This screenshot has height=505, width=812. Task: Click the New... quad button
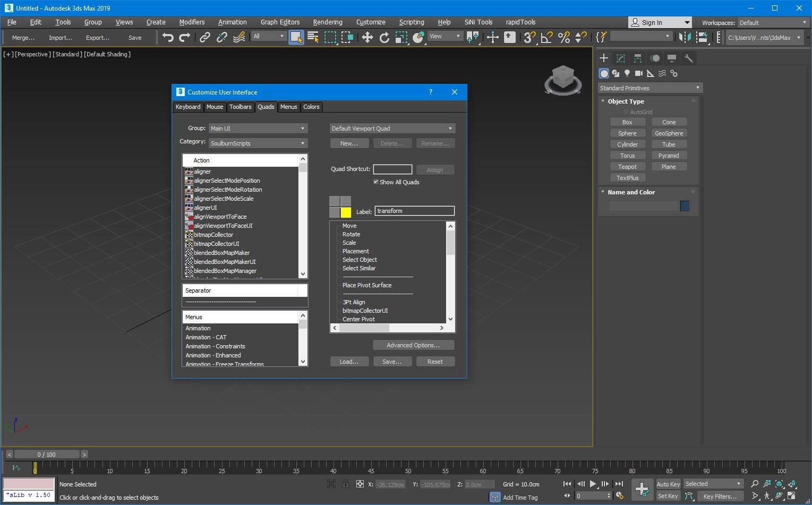(349, 143)
